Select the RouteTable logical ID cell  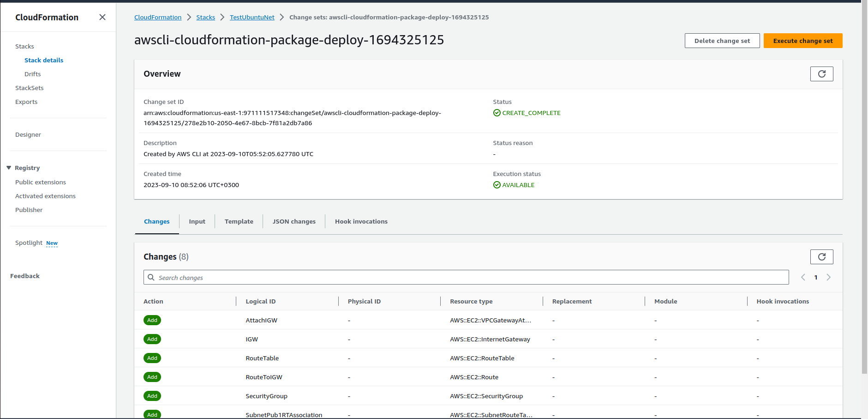pos(262,358)
